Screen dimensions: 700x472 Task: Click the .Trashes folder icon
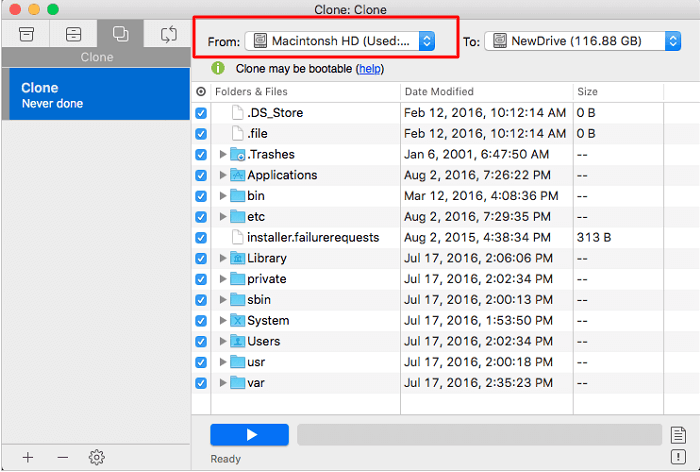tap(238, 155)
